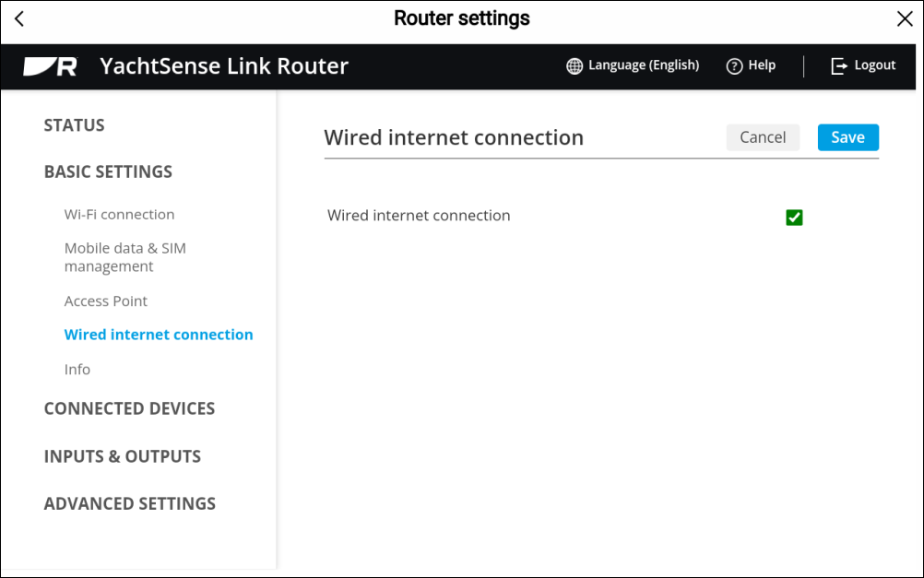The width and height of the screenshot is (924, 578).
Task: Click the Help question mark icon
Action: tap(734, 66)
